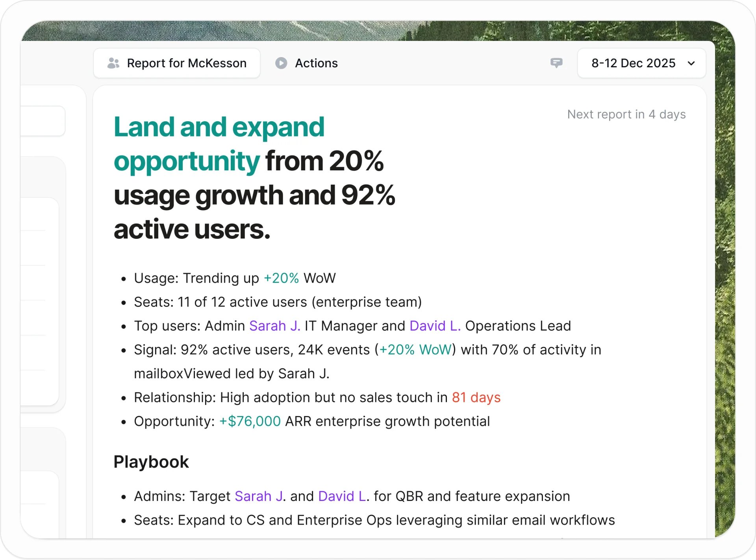
Task: Click Sarah J. in the Playbook Admins bullet
Action: click(259, 496)
